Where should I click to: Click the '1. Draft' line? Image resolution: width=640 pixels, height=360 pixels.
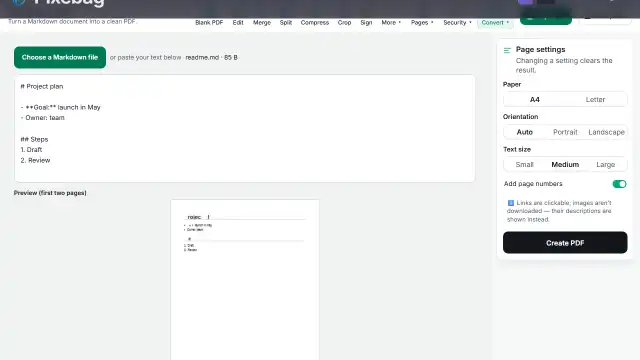pyautogui.click(x=31, y=150)
